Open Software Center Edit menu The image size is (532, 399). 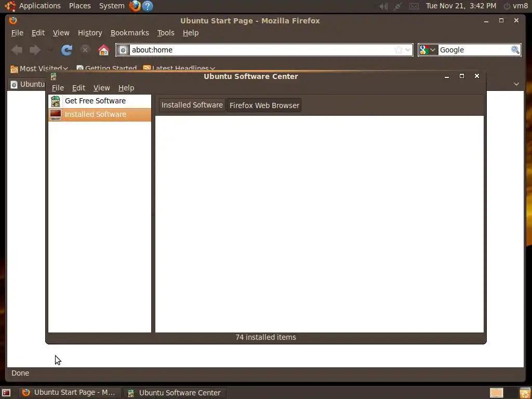coord(78,88)
